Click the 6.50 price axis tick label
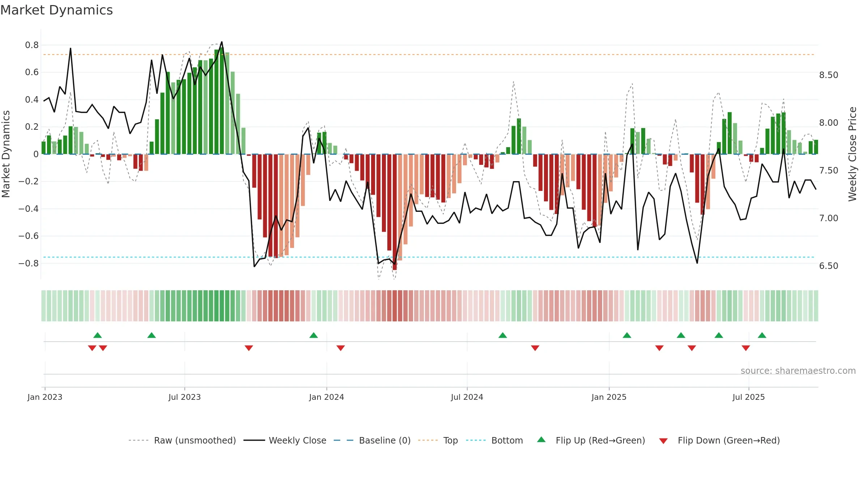This screenshot has height=488, width=868. [829, 266]
